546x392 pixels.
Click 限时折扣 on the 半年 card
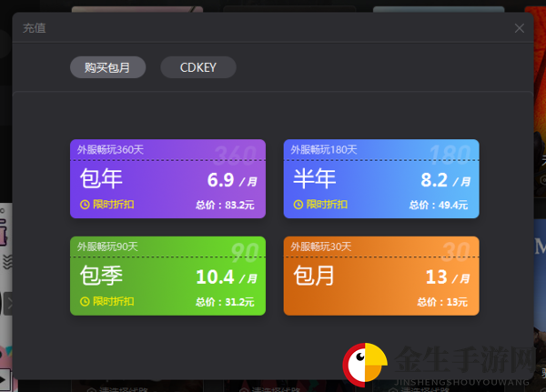click(327, 205)
